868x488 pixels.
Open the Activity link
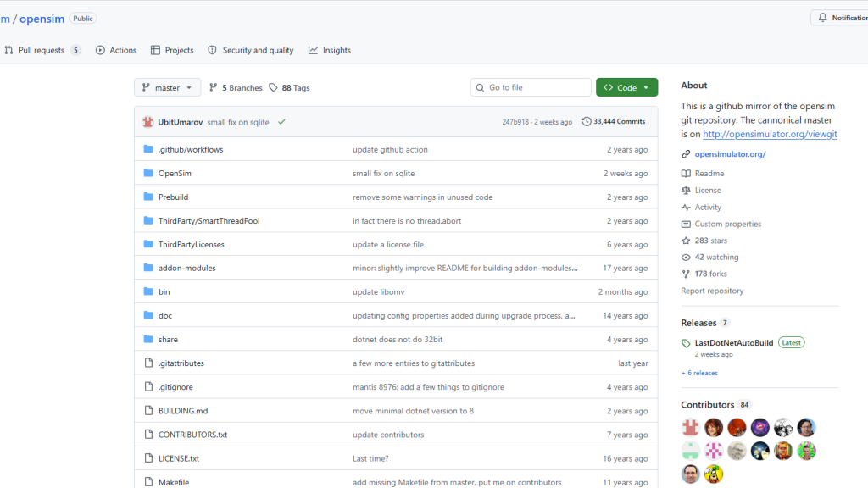click(708, 207)
